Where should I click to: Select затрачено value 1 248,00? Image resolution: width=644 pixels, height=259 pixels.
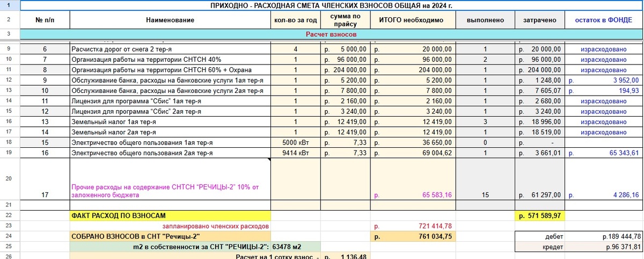point(540,80)
